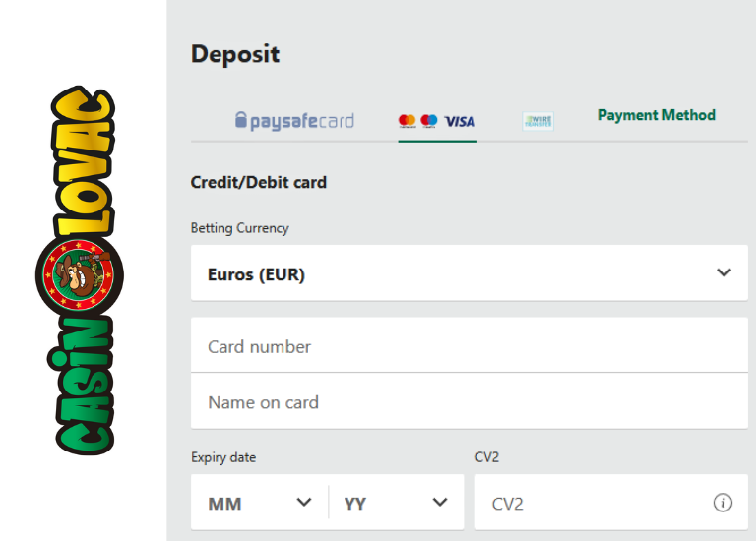
Task: Open the Euros (EUR) currency dropdown
Action: tap(469, 273)
